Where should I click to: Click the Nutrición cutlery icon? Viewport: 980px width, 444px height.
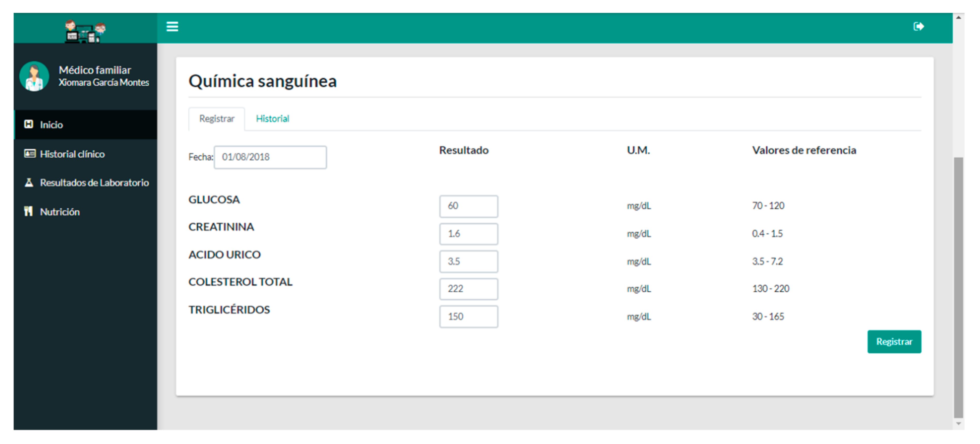29,211
